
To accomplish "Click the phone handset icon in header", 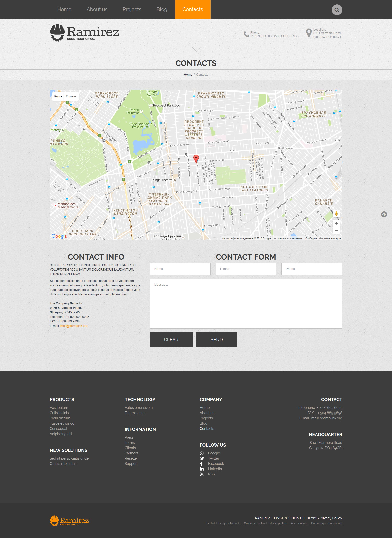I will pyautogui.click(x=246, y=34).
